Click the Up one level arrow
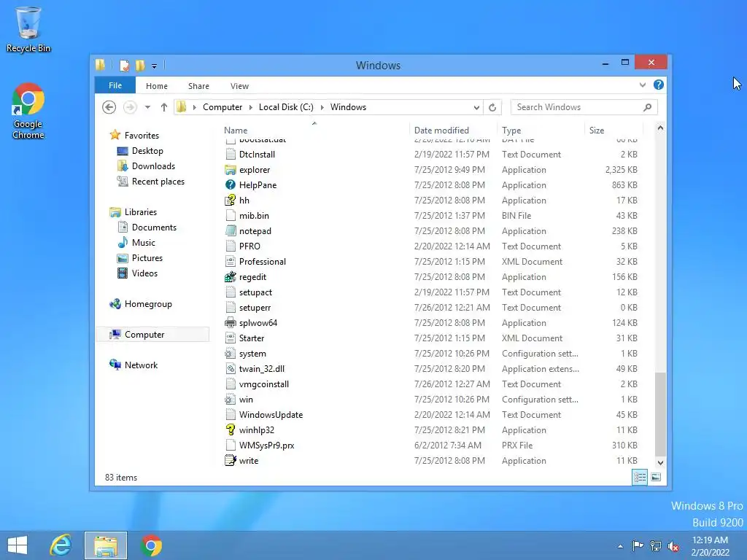The height and width of the screenshot is (560, 747). (164, 107)
